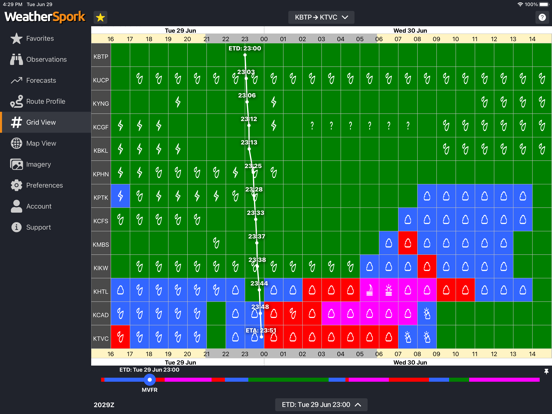
Task: Click the KYNG lightning icon at hour 19
Action: (x=178, y=102)
